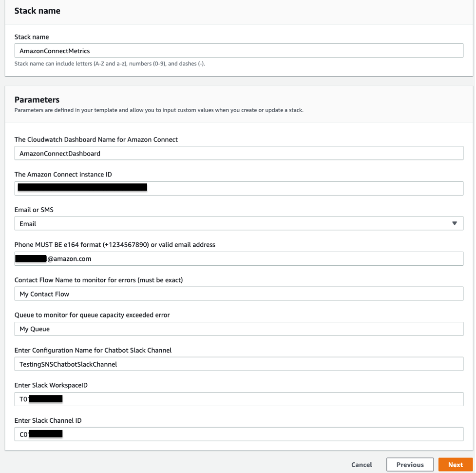The image size is (476, 473).
Task: Cancel the stack creation
Action: (361, 465)
